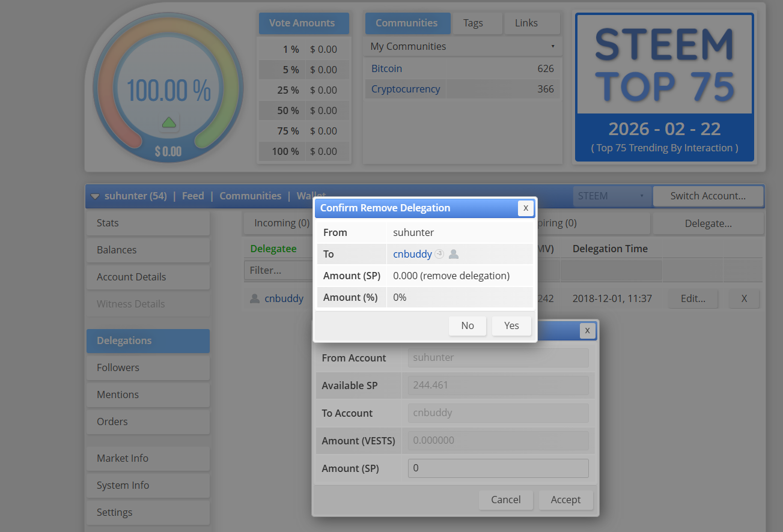Viewport: 783px width, 532px height.
Task: Click Accept in the delegation form
Action: [565, 500]
